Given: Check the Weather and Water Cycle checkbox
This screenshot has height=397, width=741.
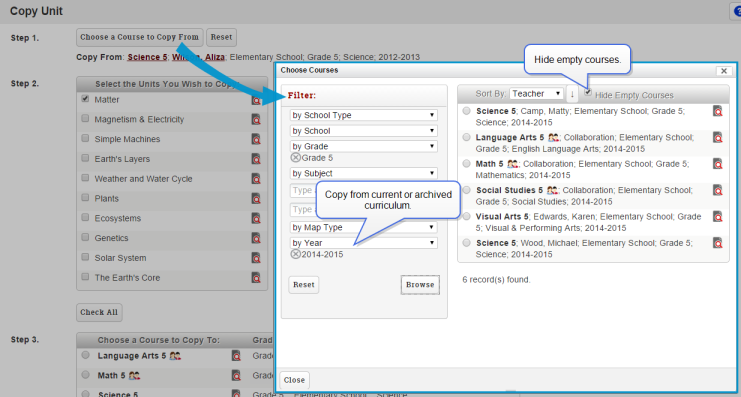Looking at the screenshot, I should [x=85, y=178].
